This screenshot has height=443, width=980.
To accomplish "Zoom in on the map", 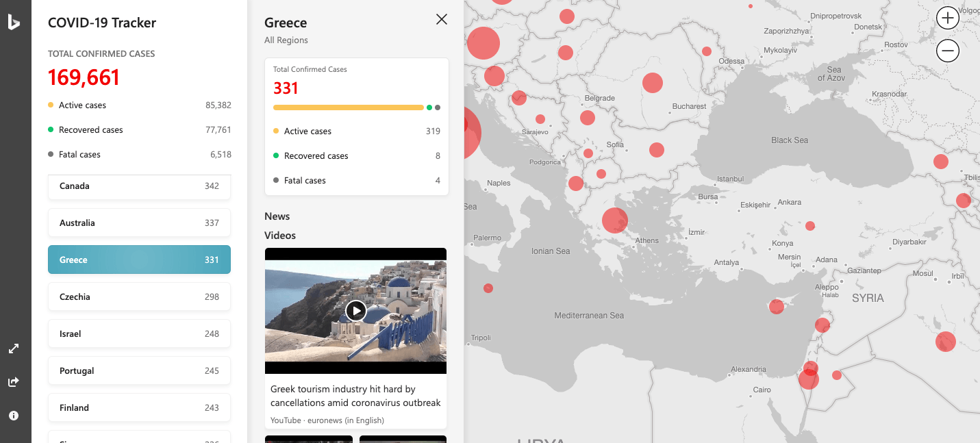I will click(948, 18).
